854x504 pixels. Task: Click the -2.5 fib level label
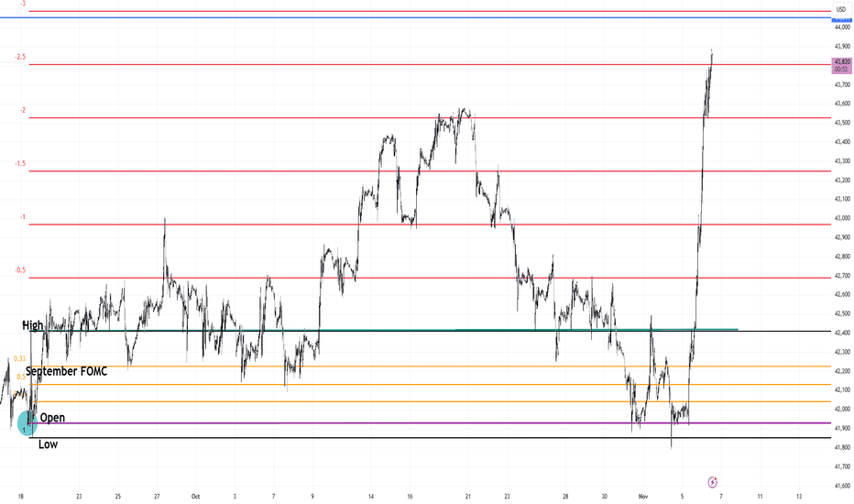point(21,57)
